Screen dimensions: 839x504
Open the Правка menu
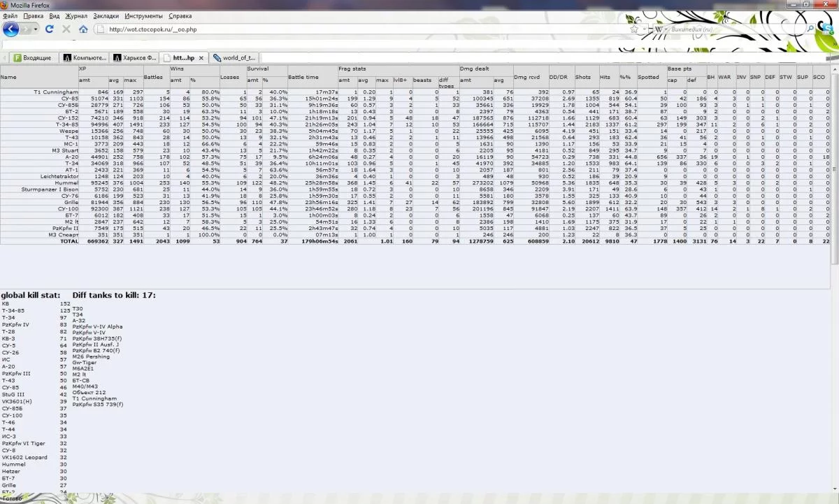[x=33, y=15]
